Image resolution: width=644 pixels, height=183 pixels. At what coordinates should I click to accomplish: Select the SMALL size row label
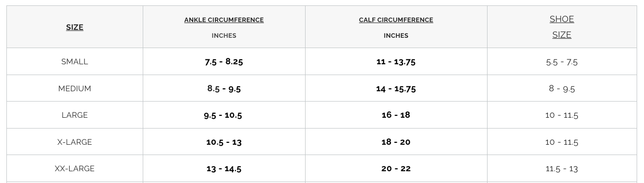click(75, 62)
